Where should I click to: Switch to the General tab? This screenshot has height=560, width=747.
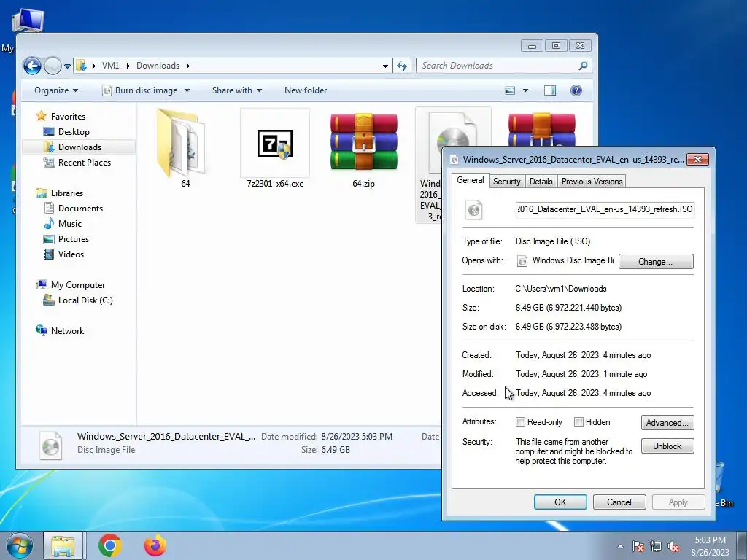point(471,181)
